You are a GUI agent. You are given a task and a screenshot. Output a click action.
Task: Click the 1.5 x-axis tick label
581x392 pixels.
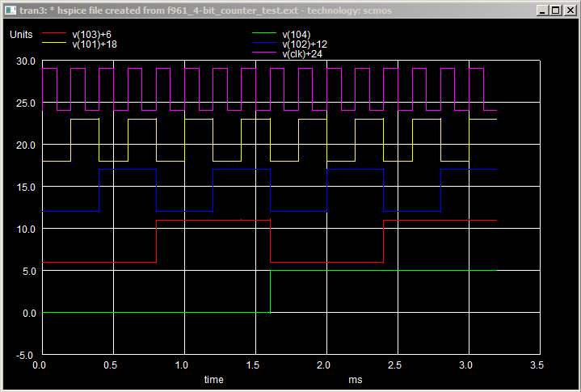(256, 365)
